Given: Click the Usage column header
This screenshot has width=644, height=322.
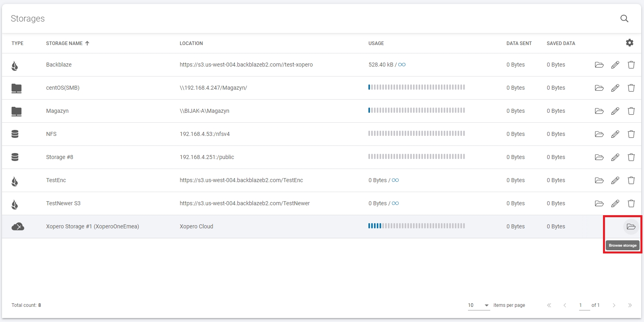Looking at the screenshot, I should tap(376, 43).
